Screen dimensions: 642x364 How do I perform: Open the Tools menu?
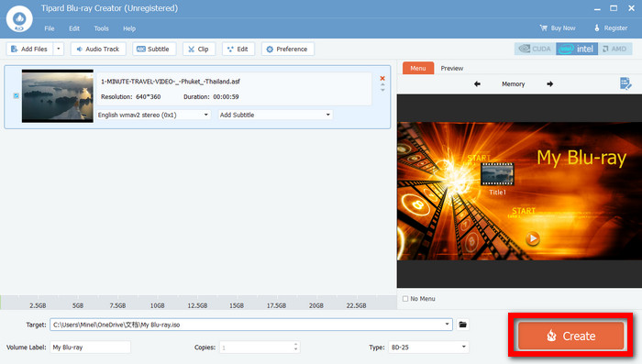101,28
